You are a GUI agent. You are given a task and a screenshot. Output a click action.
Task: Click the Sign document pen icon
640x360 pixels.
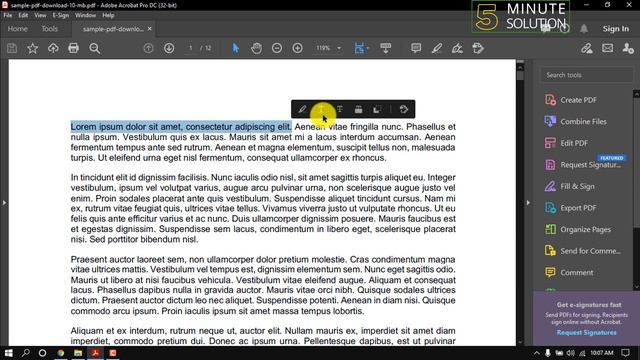click(x=457, y=48)
